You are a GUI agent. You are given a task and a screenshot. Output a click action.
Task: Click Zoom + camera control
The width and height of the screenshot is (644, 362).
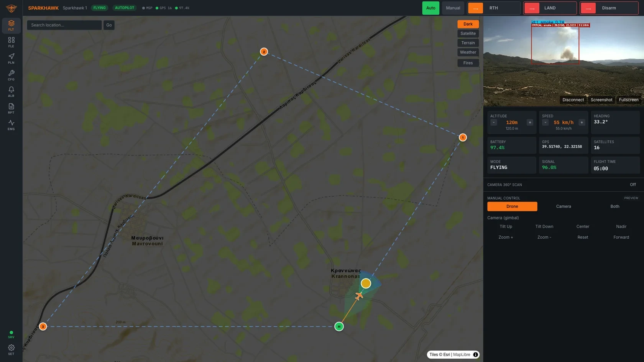click(x=506, y=237)
